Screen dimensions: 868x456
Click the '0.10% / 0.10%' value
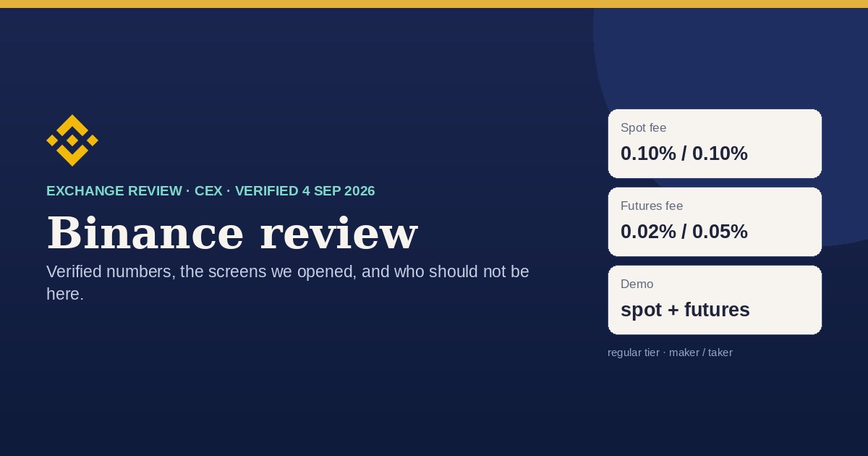[684, 153]
